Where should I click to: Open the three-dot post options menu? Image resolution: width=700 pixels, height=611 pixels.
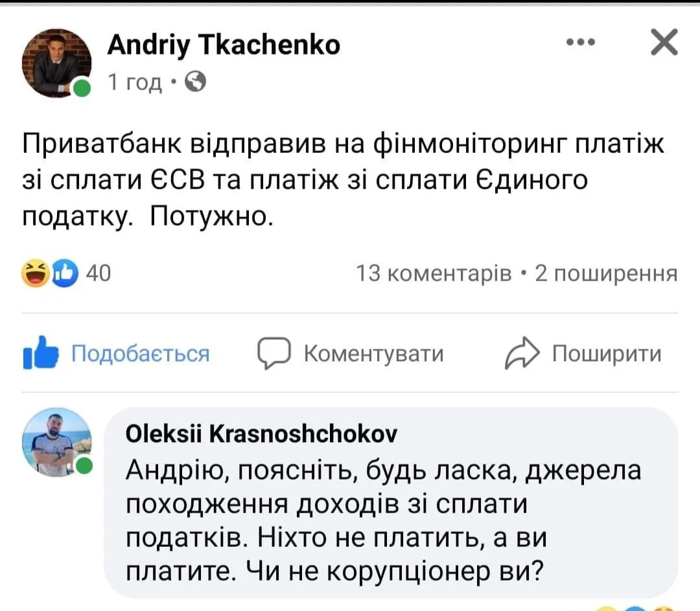tap(581, 43)
